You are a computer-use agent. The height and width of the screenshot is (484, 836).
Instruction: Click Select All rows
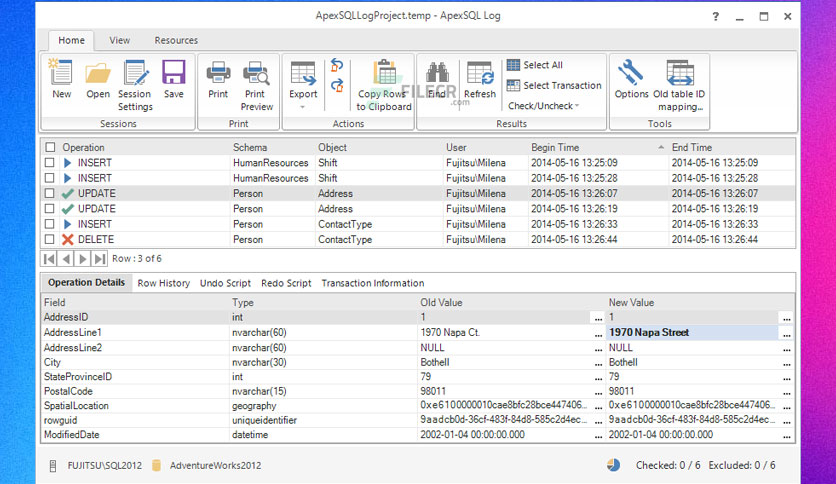[535, 65]
